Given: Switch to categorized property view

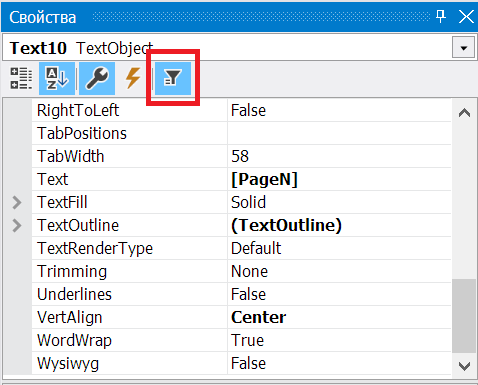Looking at the screenshot, I should [x=21, y=78].
